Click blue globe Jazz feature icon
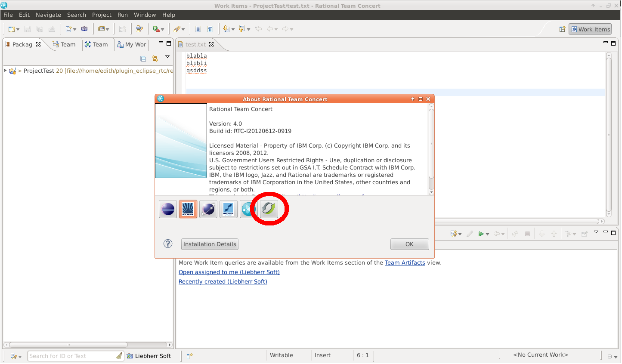Screen dimensions: 622x364 pos(249,210)
